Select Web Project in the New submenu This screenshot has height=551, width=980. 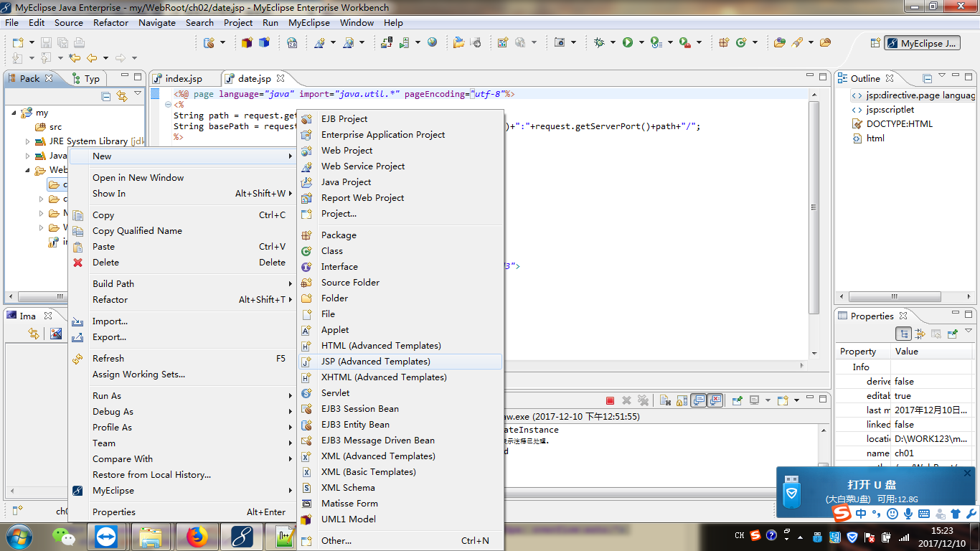[400, 151]
